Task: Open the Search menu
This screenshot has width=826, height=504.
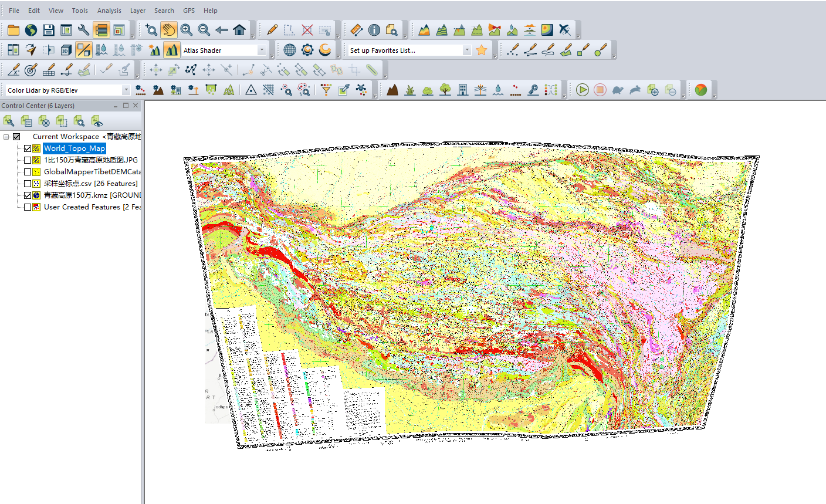Action: tap(164, 11)
